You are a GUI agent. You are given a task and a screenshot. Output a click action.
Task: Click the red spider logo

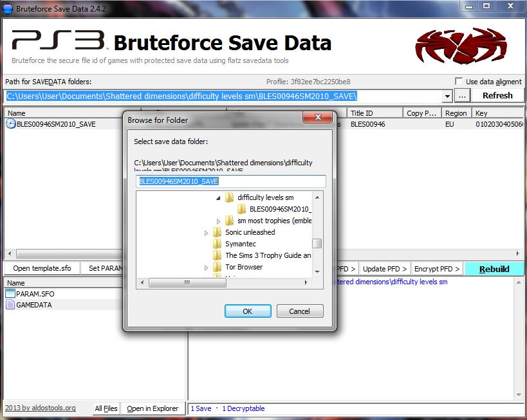pyautogui.click(x=461, y=46)
